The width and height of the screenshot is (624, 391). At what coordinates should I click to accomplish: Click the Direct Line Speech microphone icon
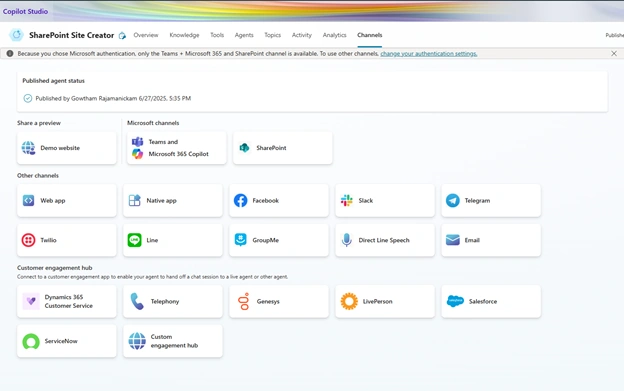347,240
